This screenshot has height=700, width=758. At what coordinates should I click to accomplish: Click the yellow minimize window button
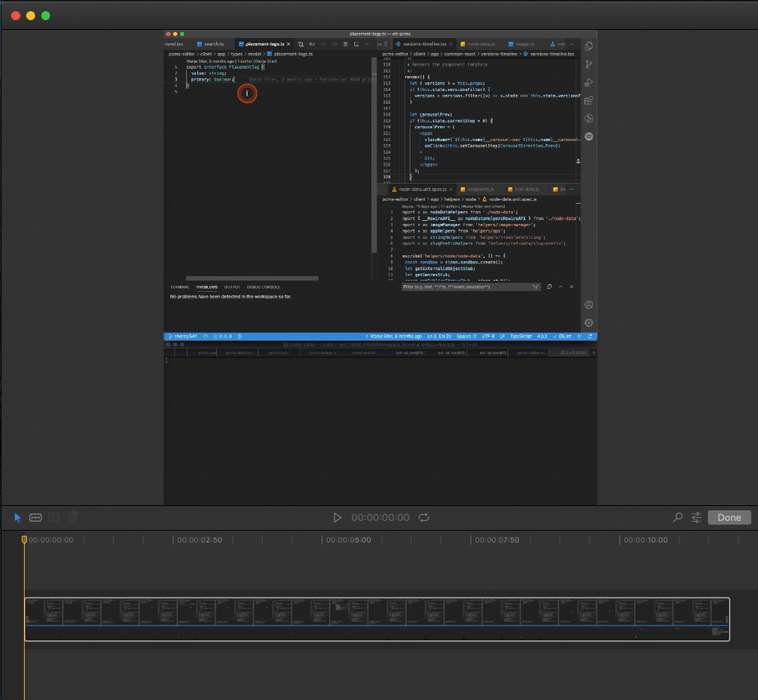[x=31, y=16]
